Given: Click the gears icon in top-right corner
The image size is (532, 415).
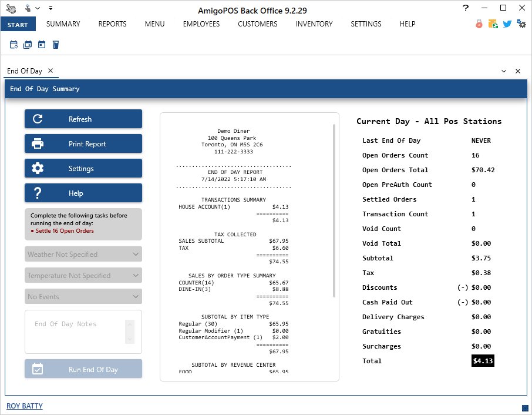Looking at the screenshot, I should [521, 24].
